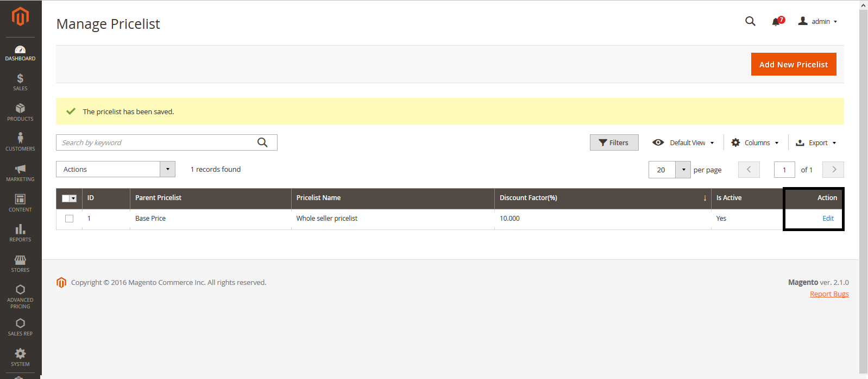
Task: Click the Add New Pricelist button
Action: (x=793, y=64)
